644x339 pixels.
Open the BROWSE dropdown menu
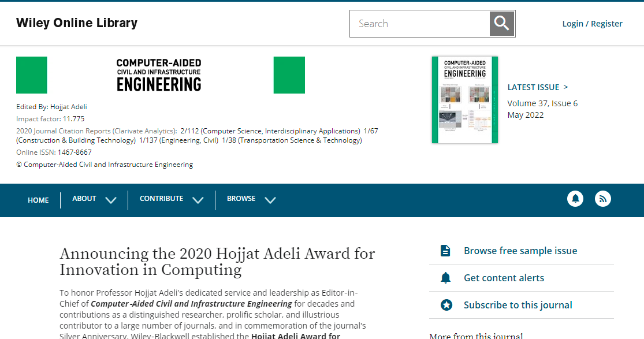pyautogui.click(x=251, y=199)
